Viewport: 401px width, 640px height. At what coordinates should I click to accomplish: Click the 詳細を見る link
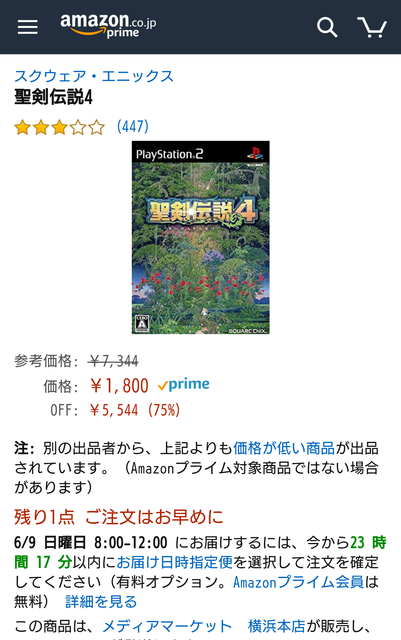click(x=101, y=602)
